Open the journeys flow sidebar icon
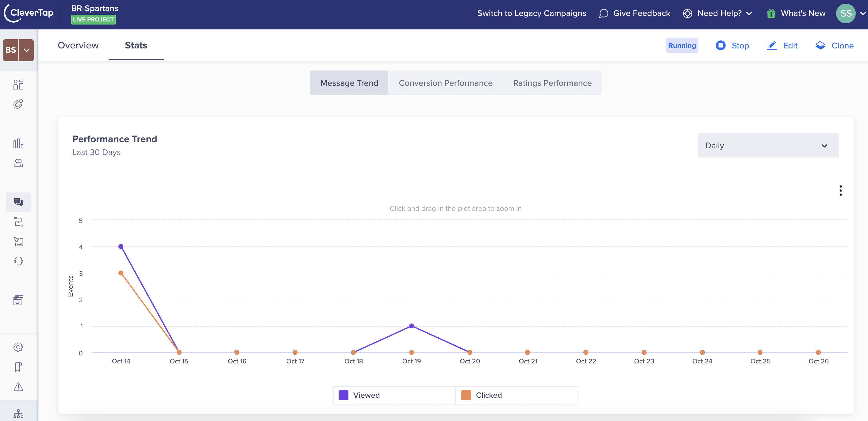 (18, 222)
